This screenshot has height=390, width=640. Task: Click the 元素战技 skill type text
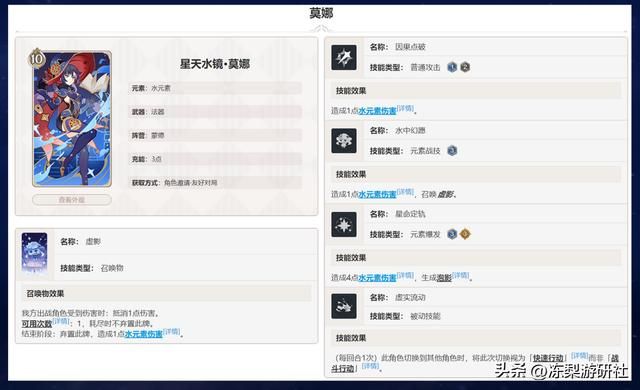click(425, 151)
